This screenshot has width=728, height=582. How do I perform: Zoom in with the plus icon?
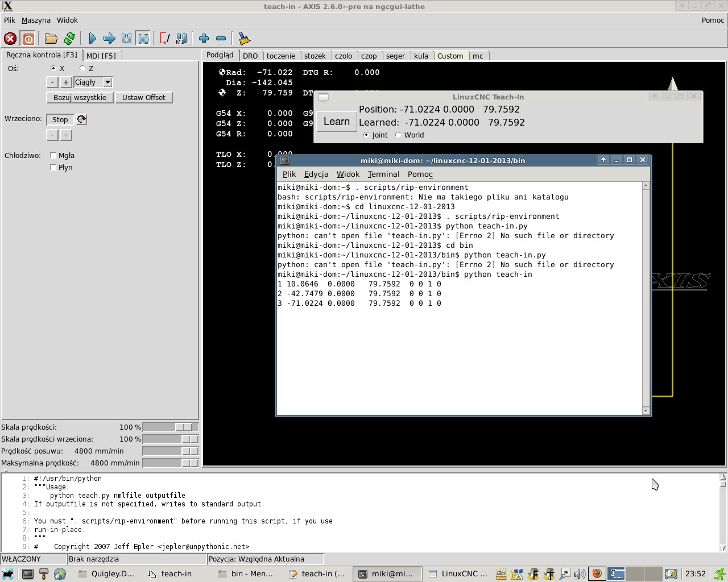pos(204,39)
